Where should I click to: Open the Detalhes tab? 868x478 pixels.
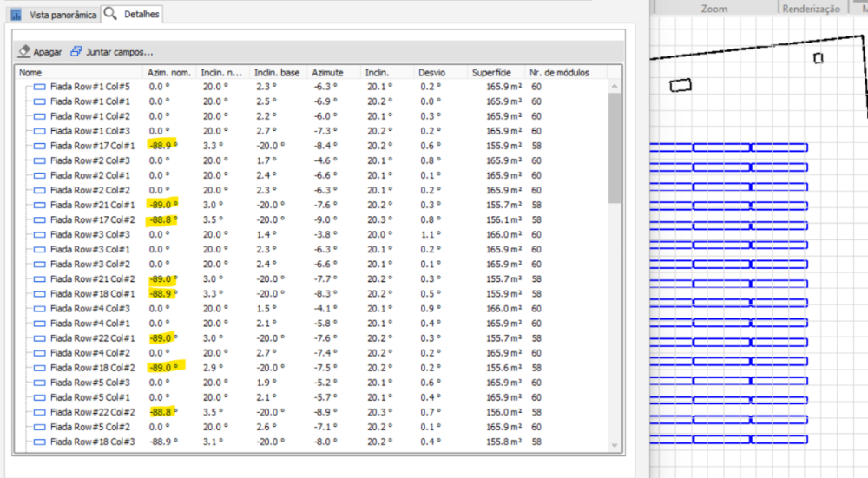(141, 15)
